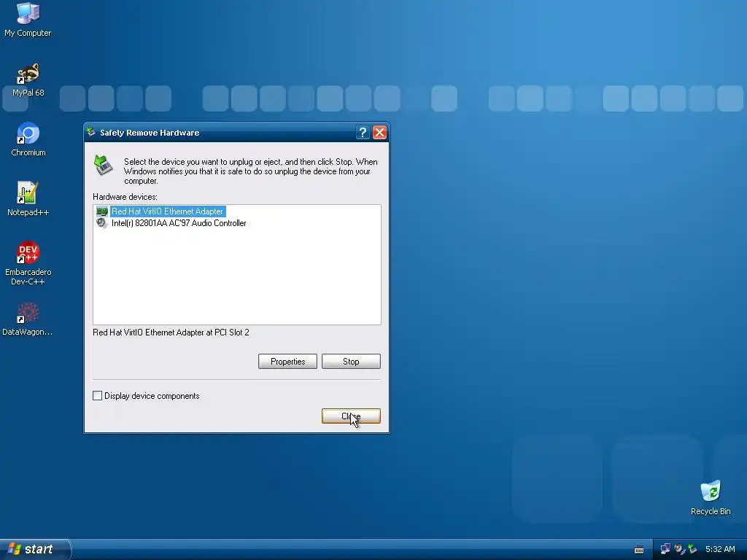Click the Safely Remove Hardware title bar icon
Image resolution: width=747 pixels, height=560 pixels.
[x=91, y=133]
